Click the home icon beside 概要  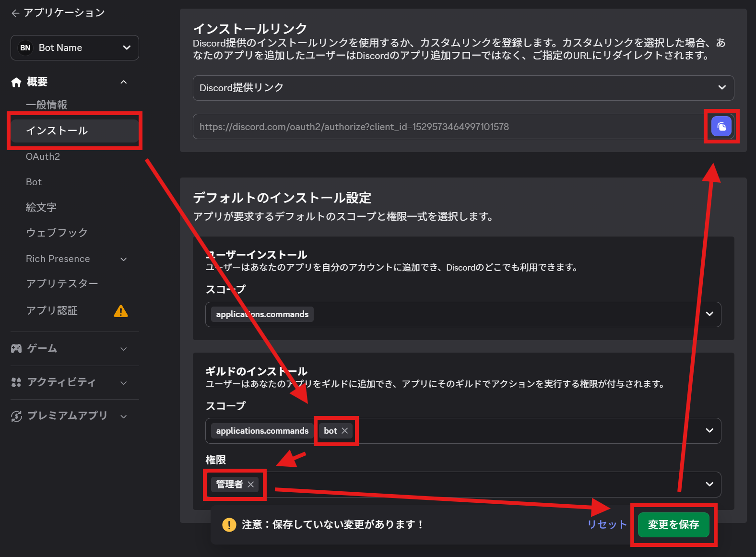click(16, 82)
